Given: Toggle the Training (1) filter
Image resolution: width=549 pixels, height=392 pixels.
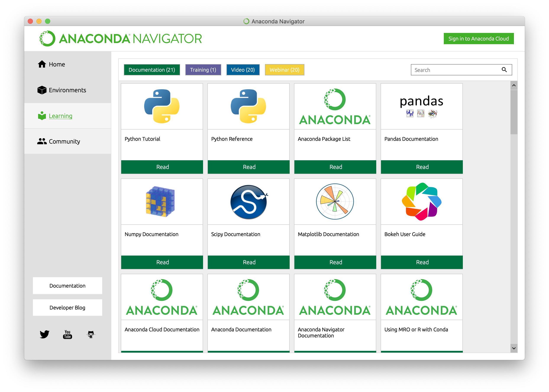Looking at the screenshot, I should pyautogui.click(x=203, y=70).
